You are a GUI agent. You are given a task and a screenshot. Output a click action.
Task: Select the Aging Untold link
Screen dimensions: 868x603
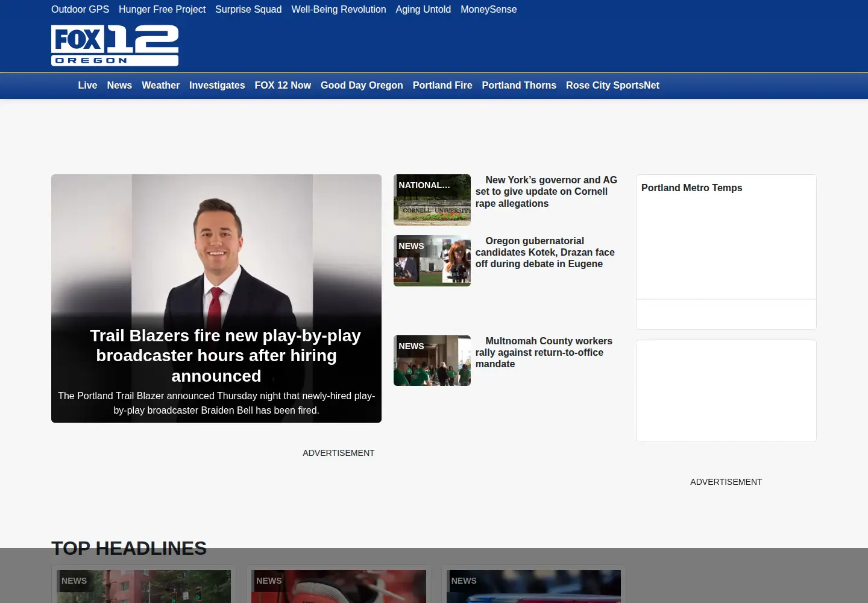[x=423, y=9]
